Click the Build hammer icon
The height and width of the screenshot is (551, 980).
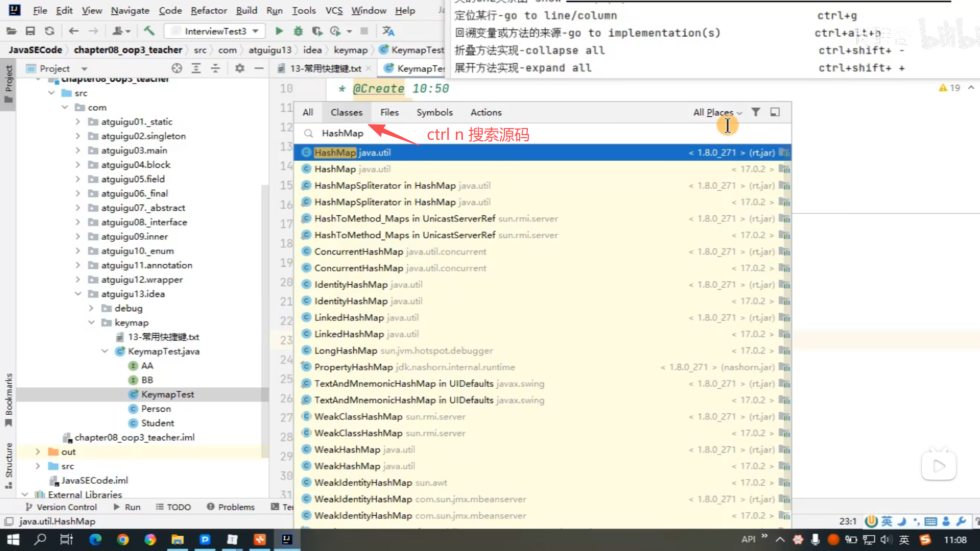point(149,31)
